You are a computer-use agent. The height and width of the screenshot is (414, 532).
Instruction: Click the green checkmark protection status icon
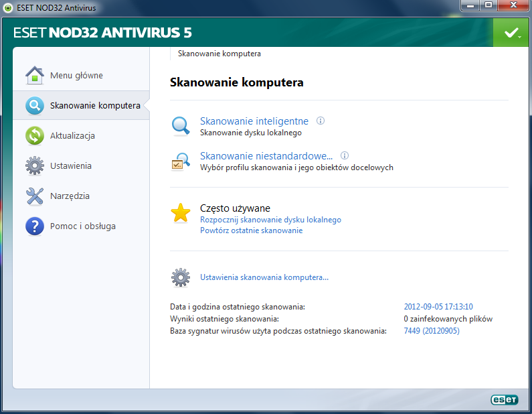[512, 33]
